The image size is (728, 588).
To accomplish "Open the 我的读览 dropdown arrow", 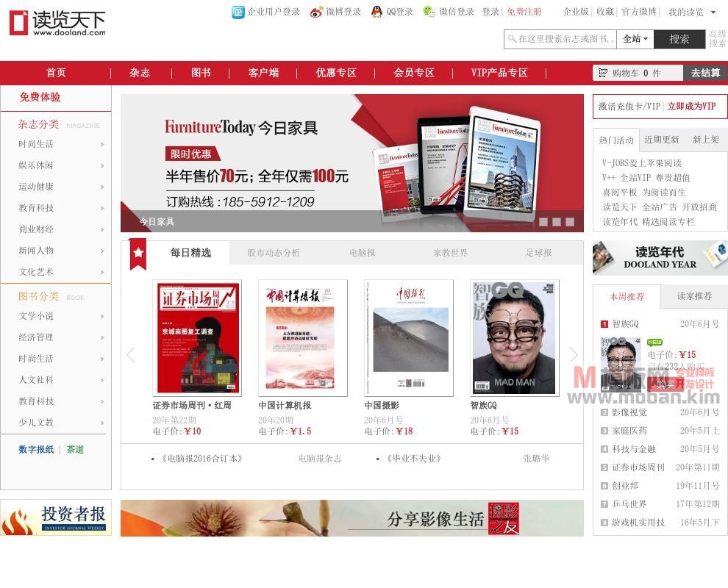I will tap(713, 12).
